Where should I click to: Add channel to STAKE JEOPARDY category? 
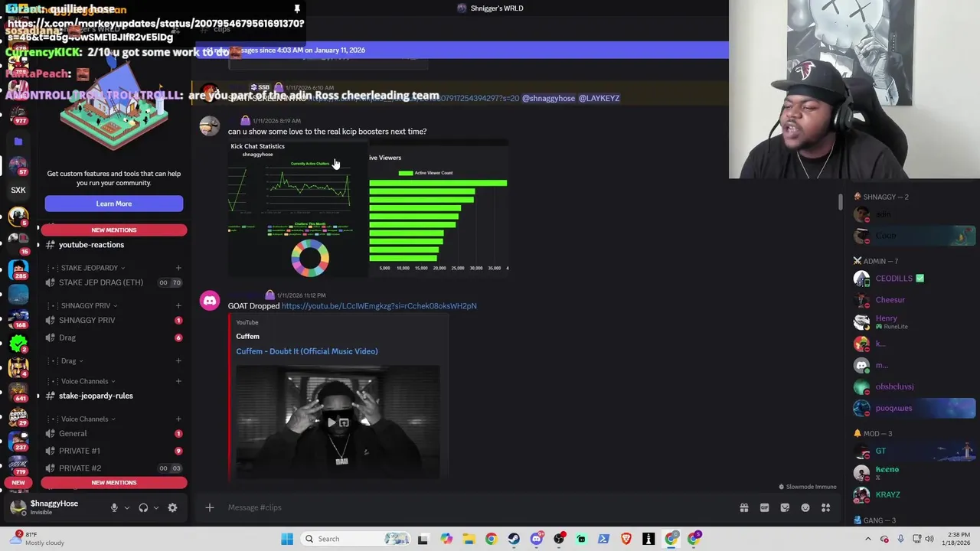point(178,268)
